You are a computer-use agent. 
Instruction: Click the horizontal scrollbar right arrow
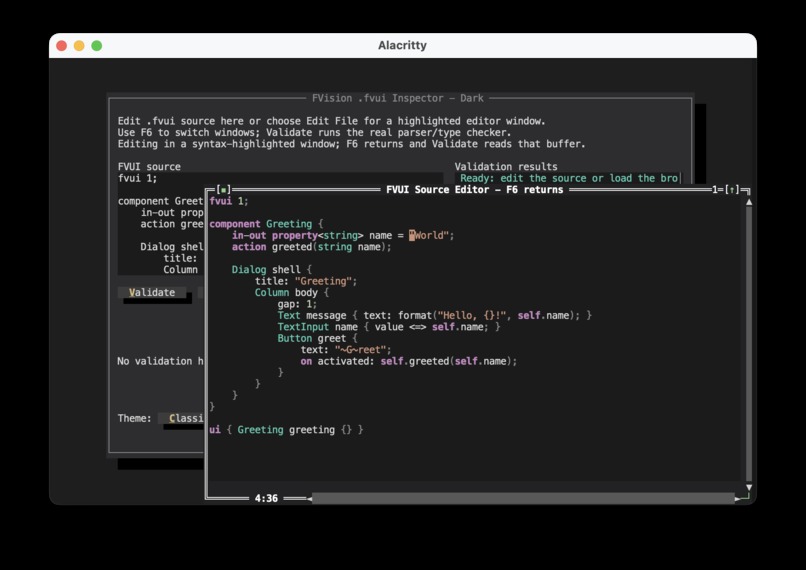(x=738, y=499)
